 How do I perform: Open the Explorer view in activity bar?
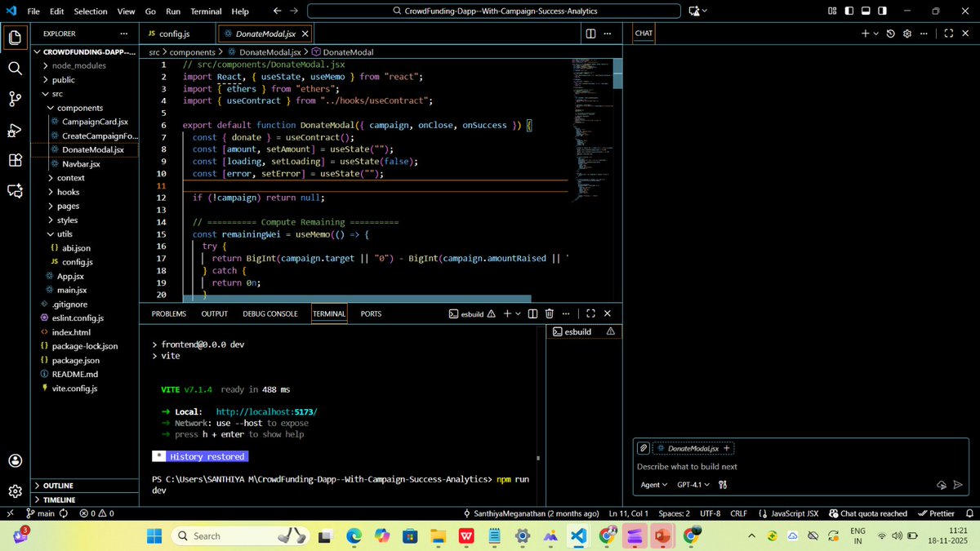(x=15, y=37)
